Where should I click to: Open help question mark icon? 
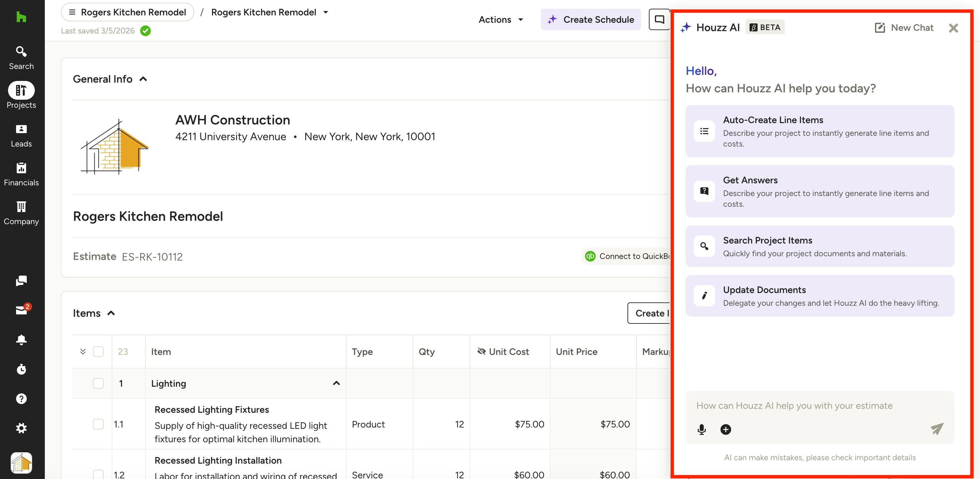(21, 399)
